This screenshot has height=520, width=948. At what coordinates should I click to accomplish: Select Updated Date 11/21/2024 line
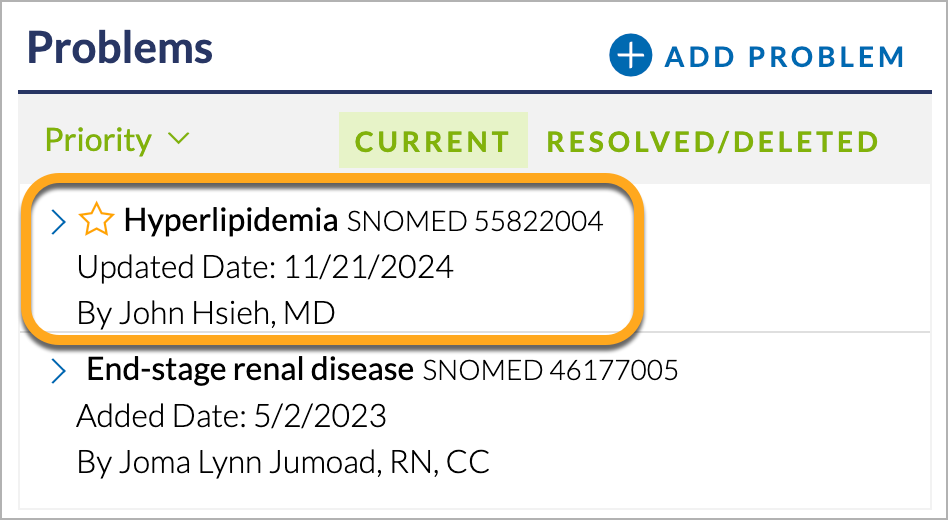(x=265, y=267)
